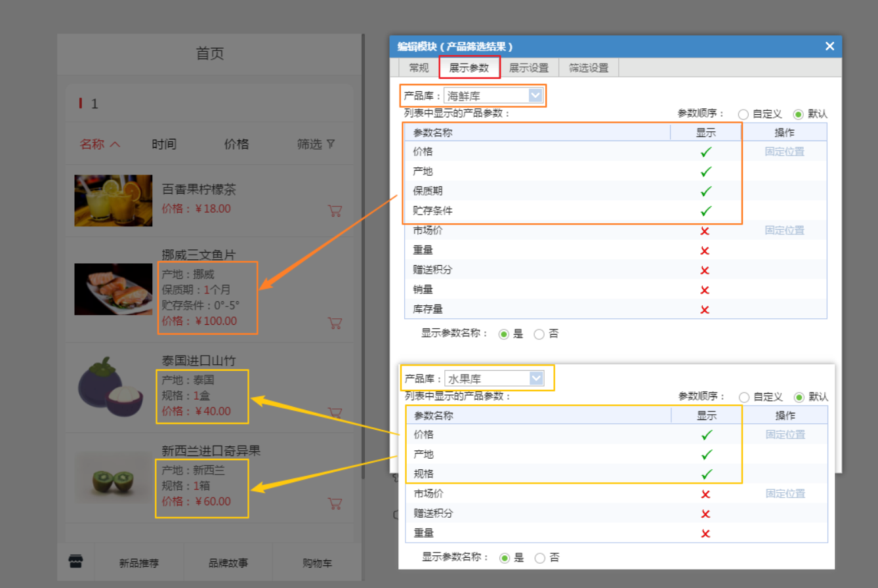The width and height of the screenshot is (878, 588).
Task: Open the 筛选设置 tab
Action: coord(587,68)
